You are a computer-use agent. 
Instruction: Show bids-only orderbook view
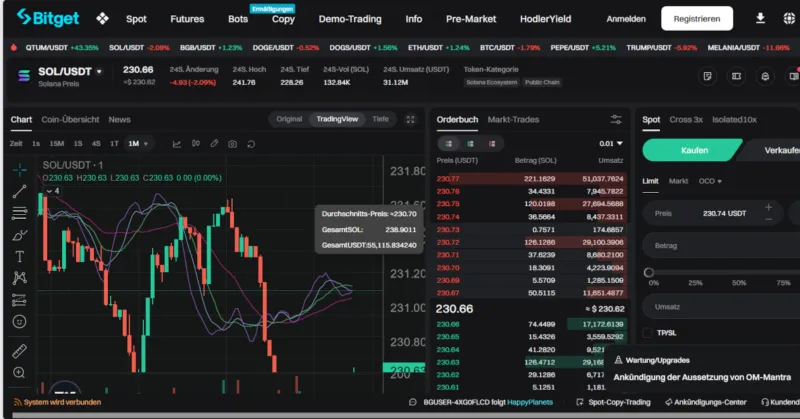[x=470, y=144]
